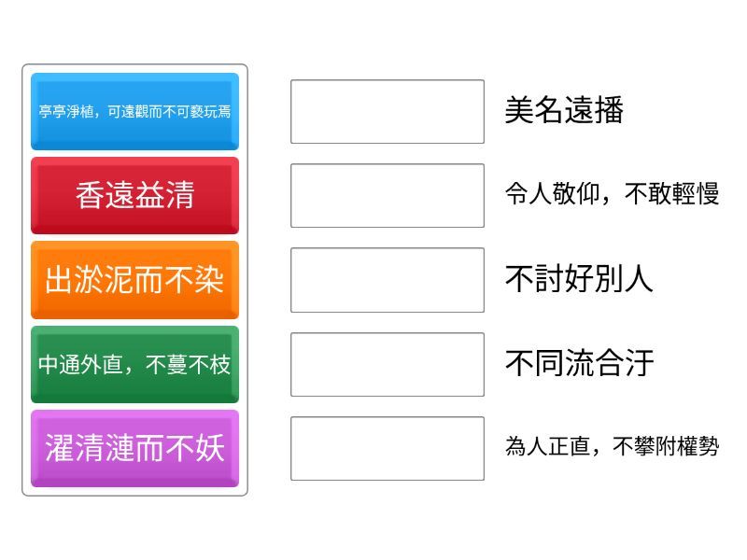The image size is (747, 560).
Task: Select the 令人敬仰，不敢輕慢 definition label
Action: click(612, 194)
